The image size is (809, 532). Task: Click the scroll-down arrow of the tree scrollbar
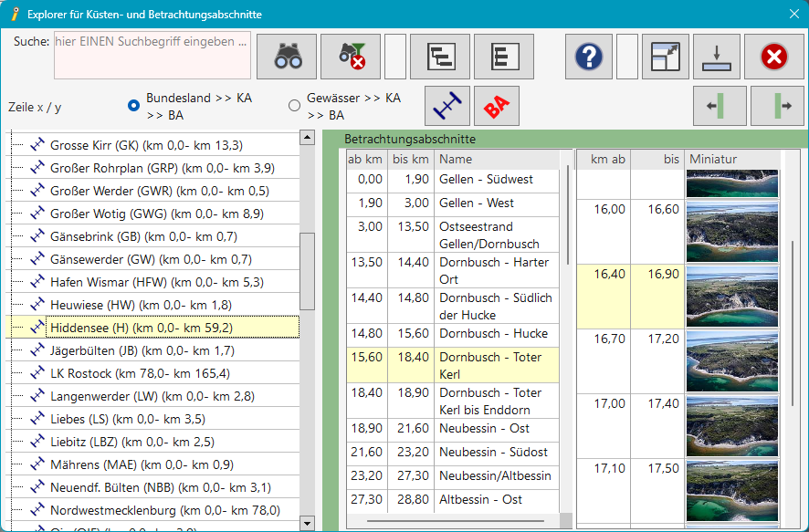click(x=307, y=523)
